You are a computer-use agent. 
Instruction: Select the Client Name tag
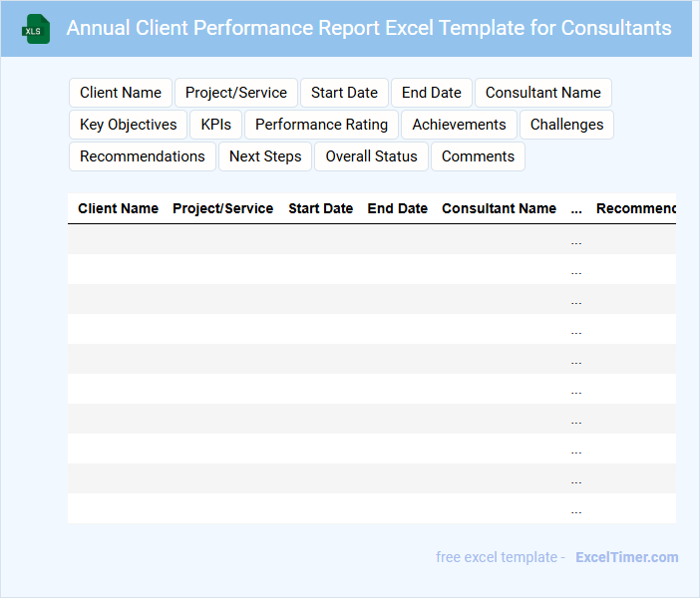tap(121, 93)
